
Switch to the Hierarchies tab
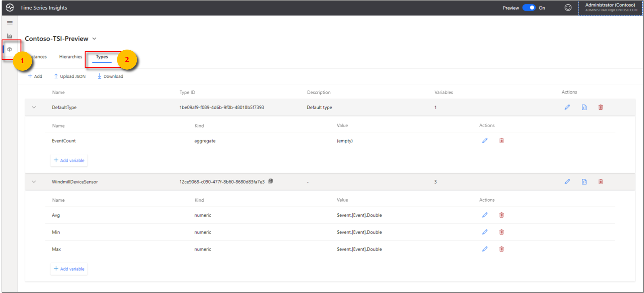[71, 57]
